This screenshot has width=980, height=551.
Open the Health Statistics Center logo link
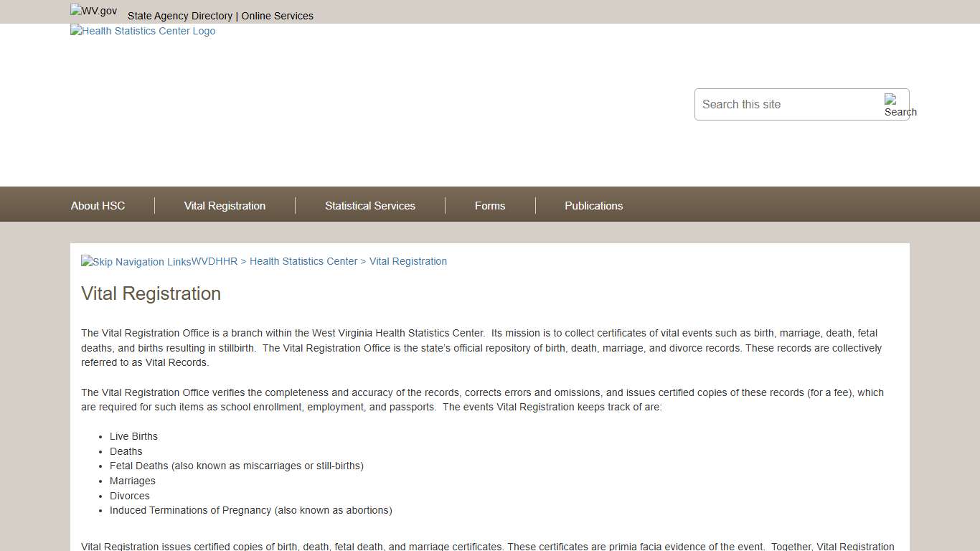coord(143,31)
